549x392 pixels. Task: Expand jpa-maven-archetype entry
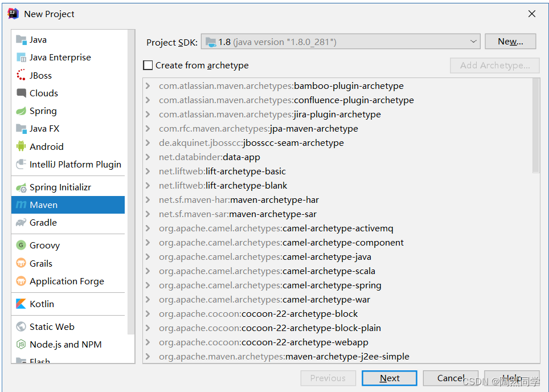tap(148, 129)
